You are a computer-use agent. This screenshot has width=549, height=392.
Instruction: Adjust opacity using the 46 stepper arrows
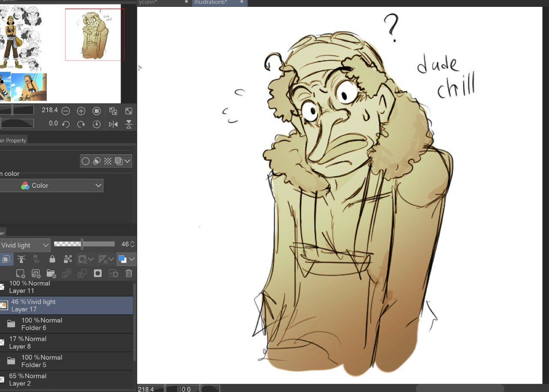pos(133,245)
